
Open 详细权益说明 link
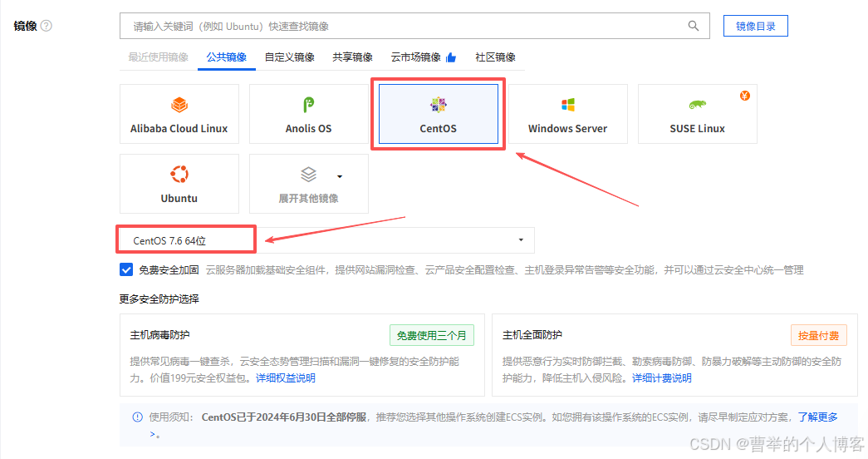tap(286, 378)
